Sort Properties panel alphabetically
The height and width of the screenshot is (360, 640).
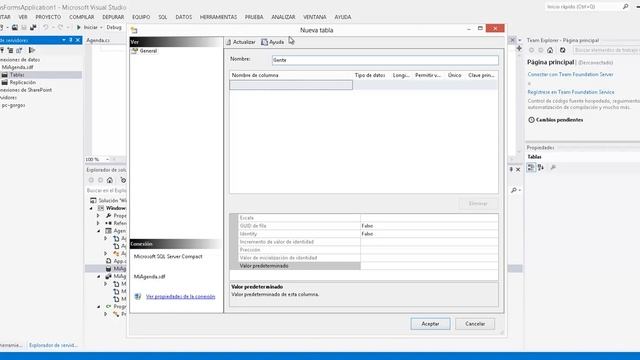(541, 167)
